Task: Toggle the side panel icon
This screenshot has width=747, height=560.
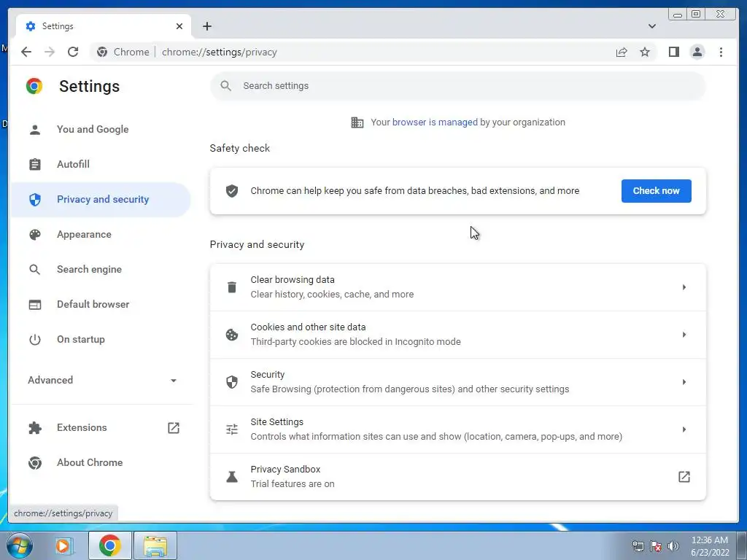Action: (x=673, y=52)
